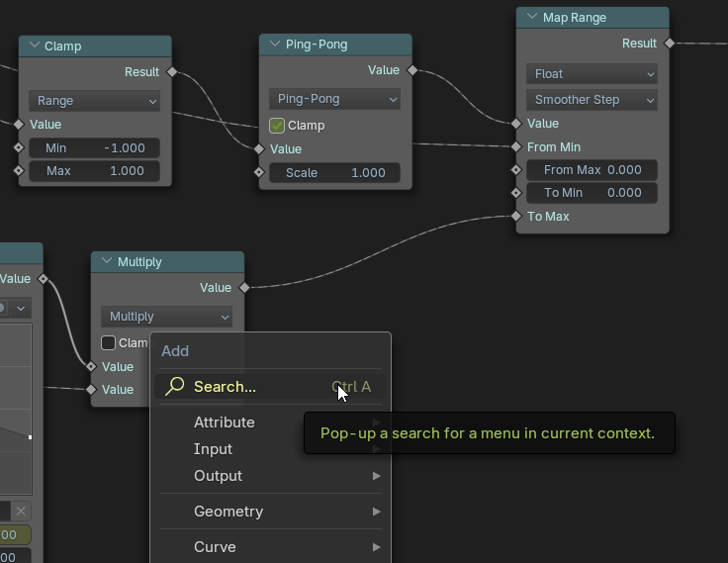Disable the Clamp checkbox in Ping-Pong node
This screenshot has width=728, height=563.
(278, 126)
